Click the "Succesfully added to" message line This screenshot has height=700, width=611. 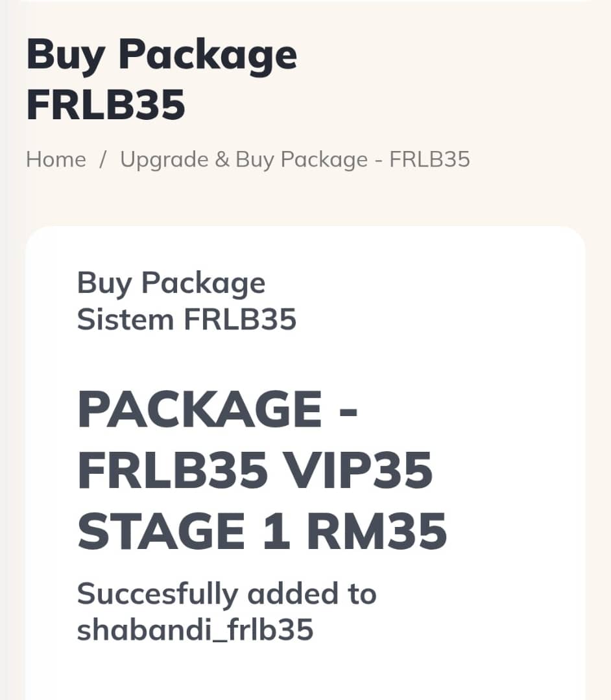(226, 594)
